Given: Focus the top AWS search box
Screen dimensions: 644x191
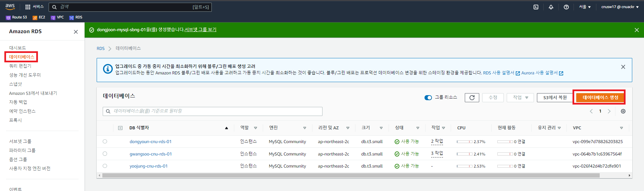Looking at the screenshot, I should point(130,7).
